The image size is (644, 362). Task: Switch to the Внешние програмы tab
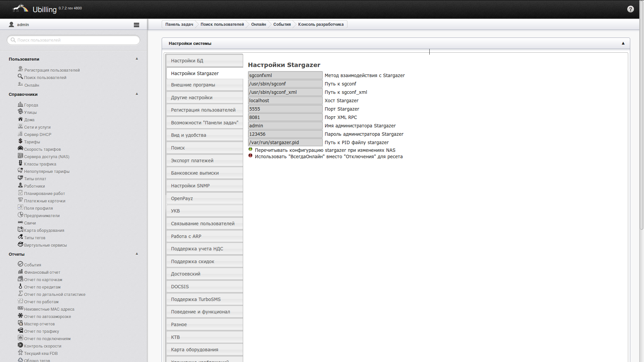point(205,85)
